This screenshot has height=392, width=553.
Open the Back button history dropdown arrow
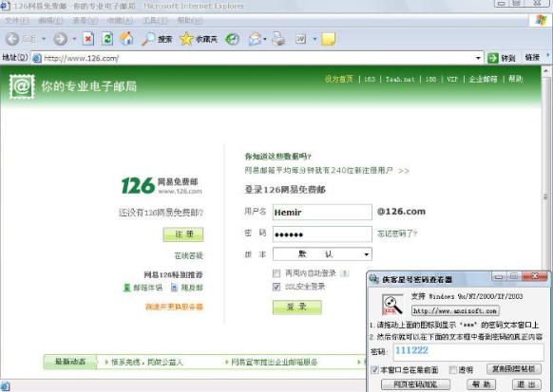click(x=44, y=39)
